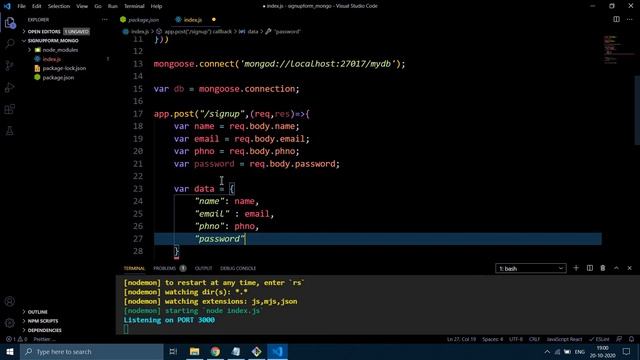Maximize the terminal panel size
The image size is (640, 360).
pyautogui.click(x=616, y=268)
